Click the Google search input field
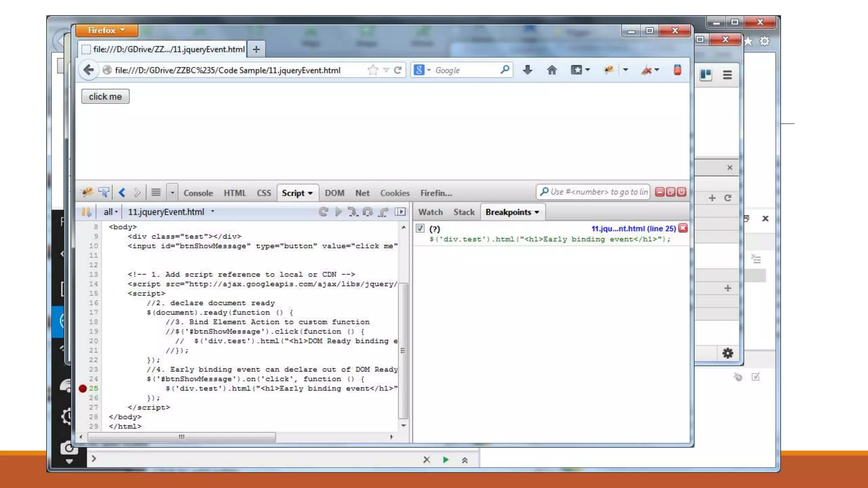 466,70
